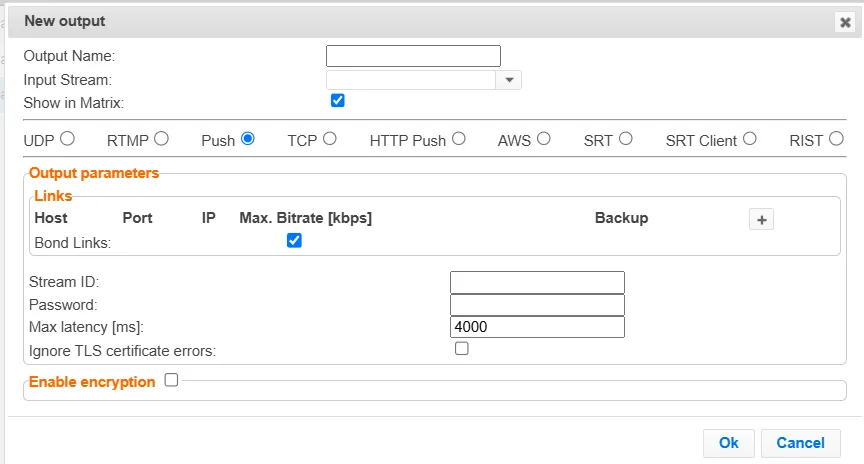Viewport: 864px width, 464px height.
Task: Switch output type to TCP
Action: point(329,139)
